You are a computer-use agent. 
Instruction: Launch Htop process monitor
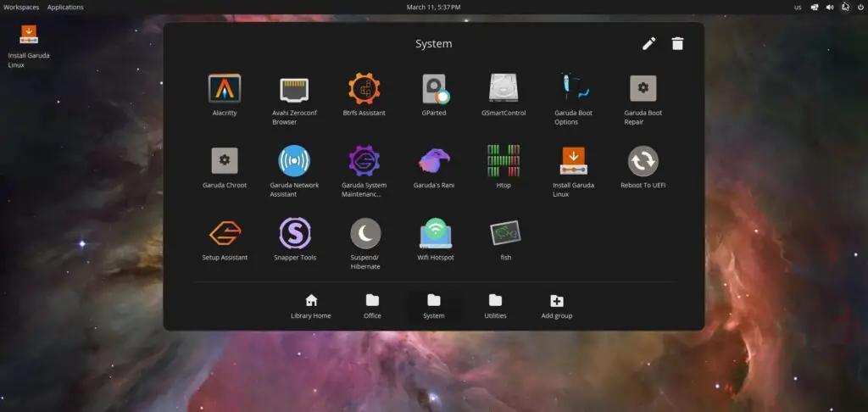(504, 161)
